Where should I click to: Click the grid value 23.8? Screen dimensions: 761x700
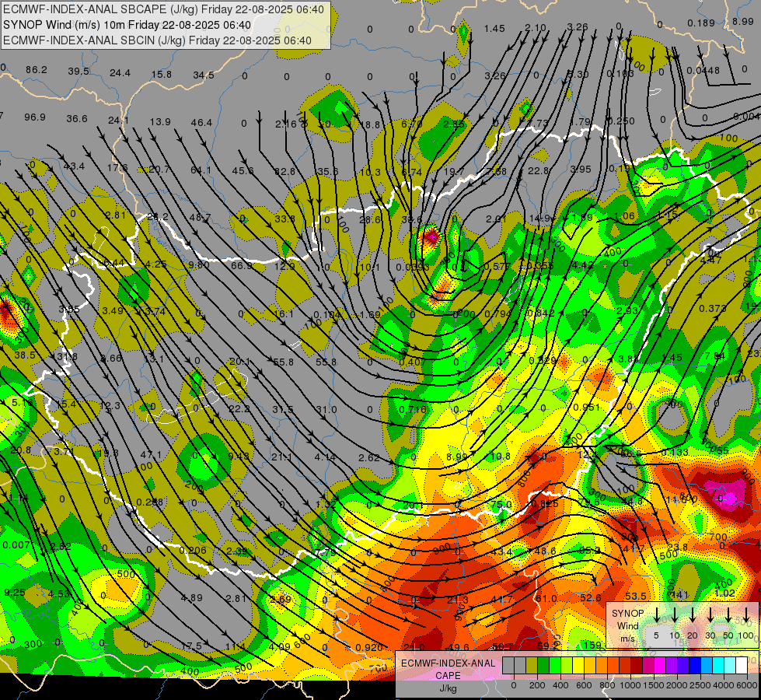point(678,547)
